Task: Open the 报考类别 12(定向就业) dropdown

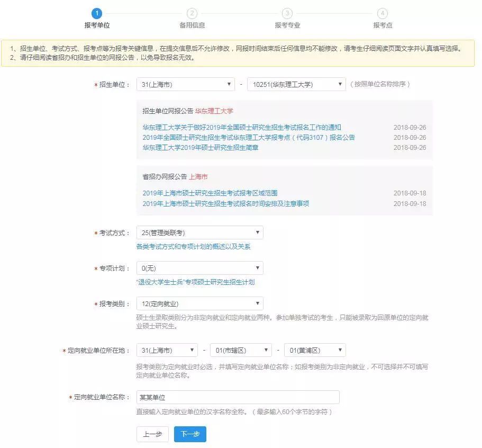Action: [x=199, y=304]
